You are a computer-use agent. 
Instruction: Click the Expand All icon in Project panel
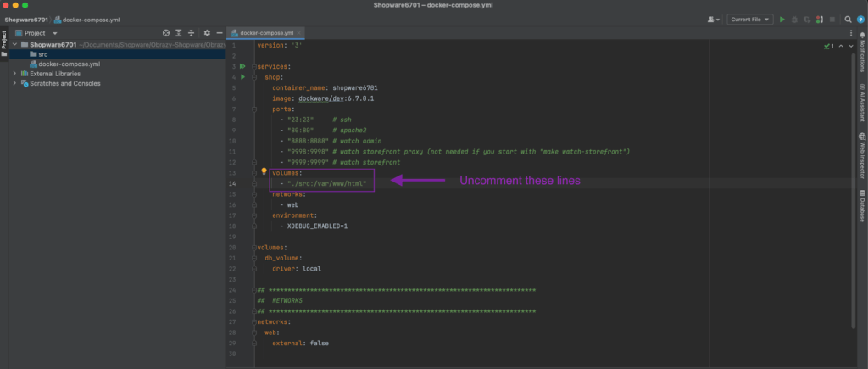point(178,33)
